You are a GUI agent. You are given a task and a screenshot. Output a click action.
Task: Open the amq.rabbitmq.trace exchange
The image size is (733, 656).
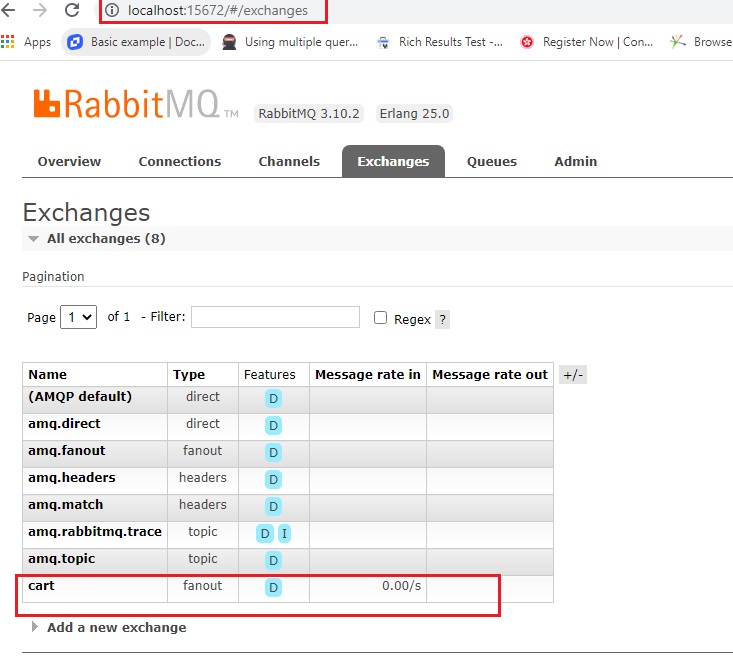[x=94, y=532]
